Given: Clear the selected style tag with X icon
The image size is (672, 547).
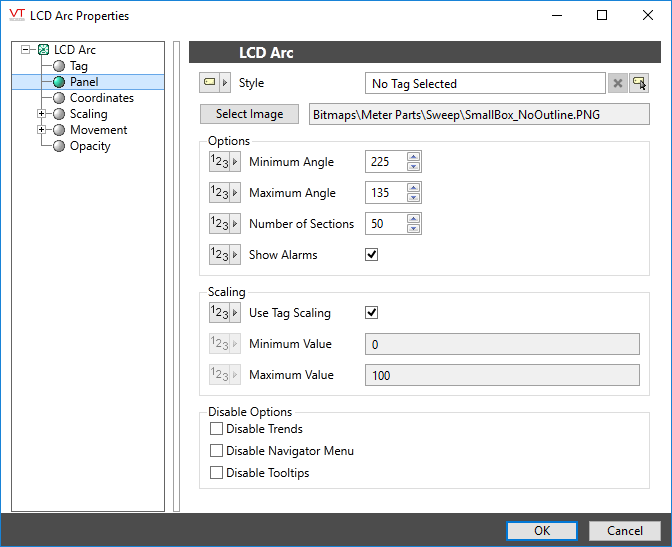Looking at the screenshot, I should [618, 84].
